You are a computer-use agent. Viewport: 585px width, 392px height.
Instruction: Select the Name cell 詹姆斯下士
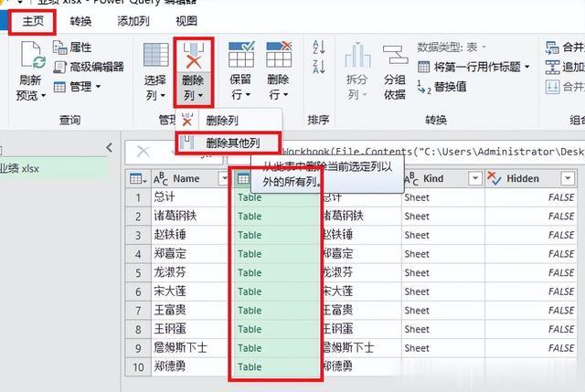[181, 348]
